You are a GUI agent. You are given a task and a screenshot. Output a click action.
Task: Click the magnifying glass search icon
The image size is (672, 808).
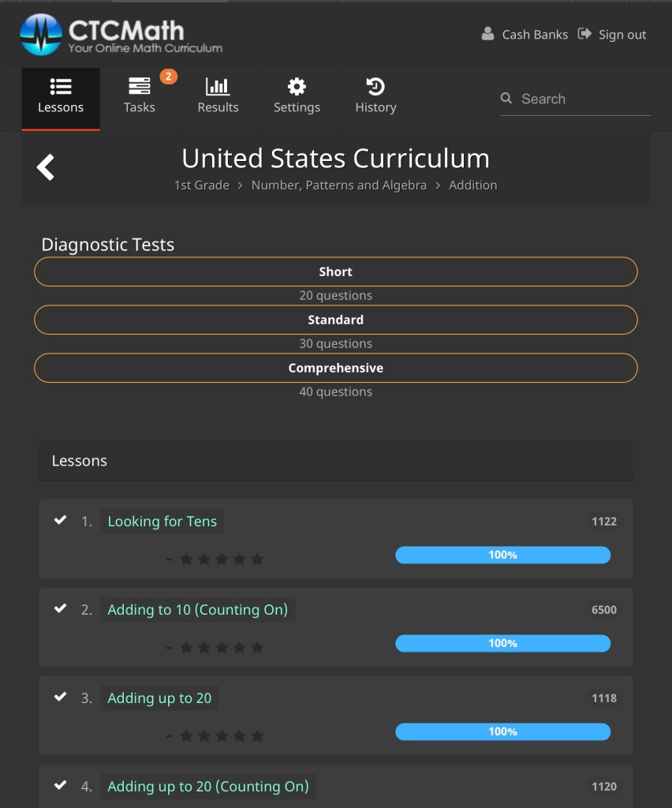point(506,99)
